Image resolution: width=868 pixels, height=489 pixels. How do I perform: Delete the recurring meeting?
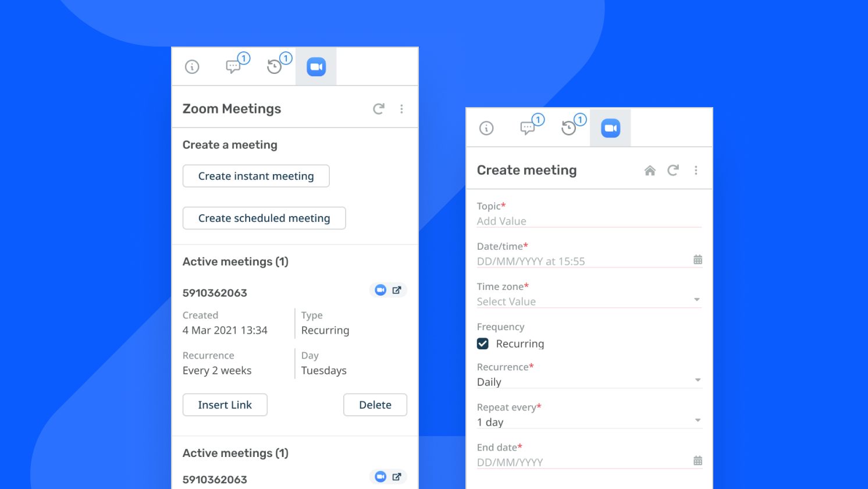(375, 405)
